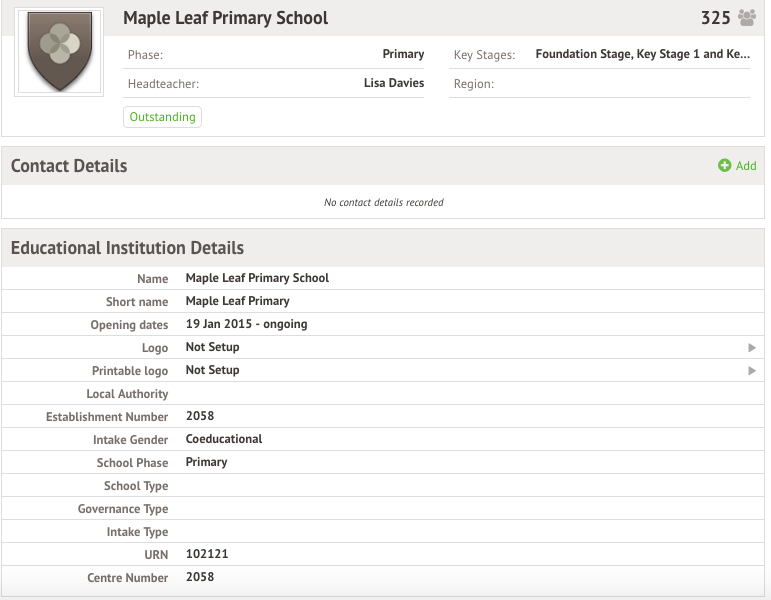Click the No contact details recorded message

coord(384,202)
